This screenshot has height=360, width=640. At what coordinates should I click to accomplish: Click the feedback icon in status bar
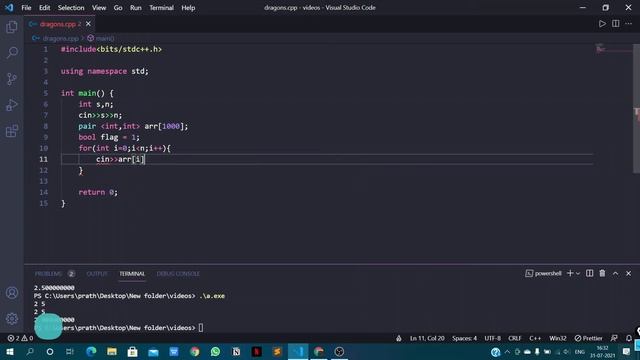(614, 338)
